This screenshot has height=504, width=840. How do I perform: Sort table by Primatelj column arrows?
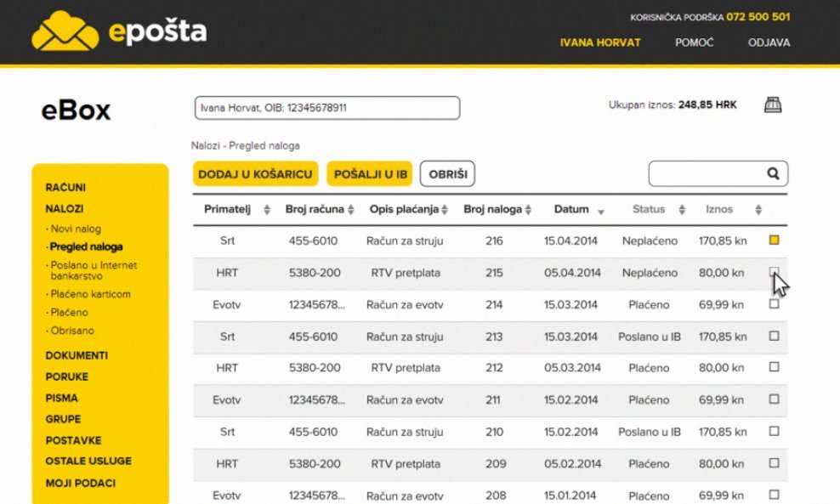click(x=267, y=210)
